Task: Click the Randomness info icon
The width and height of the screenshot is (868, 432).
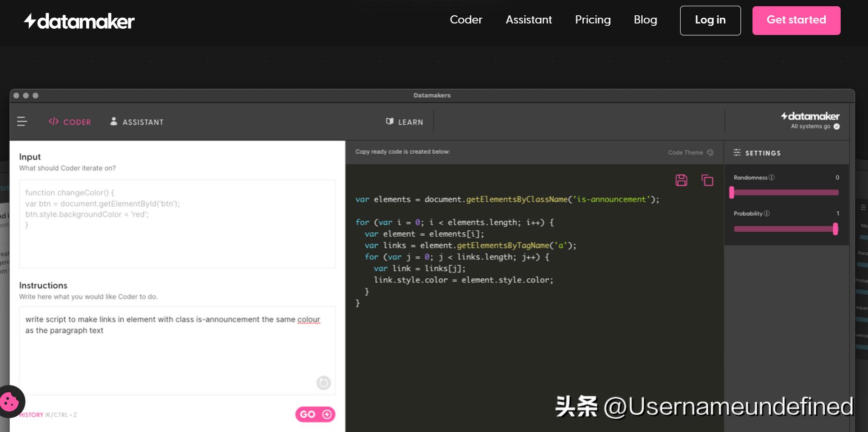Action: [x=772, y=178]
